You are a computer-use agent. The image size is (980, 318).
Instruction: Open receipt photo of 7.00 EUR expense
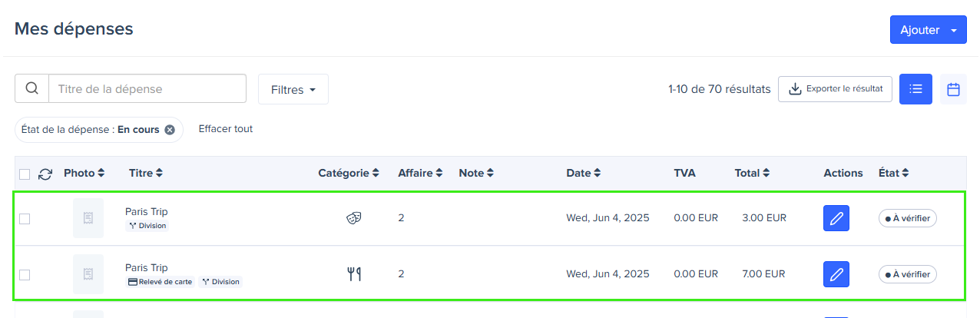point(88,274)
